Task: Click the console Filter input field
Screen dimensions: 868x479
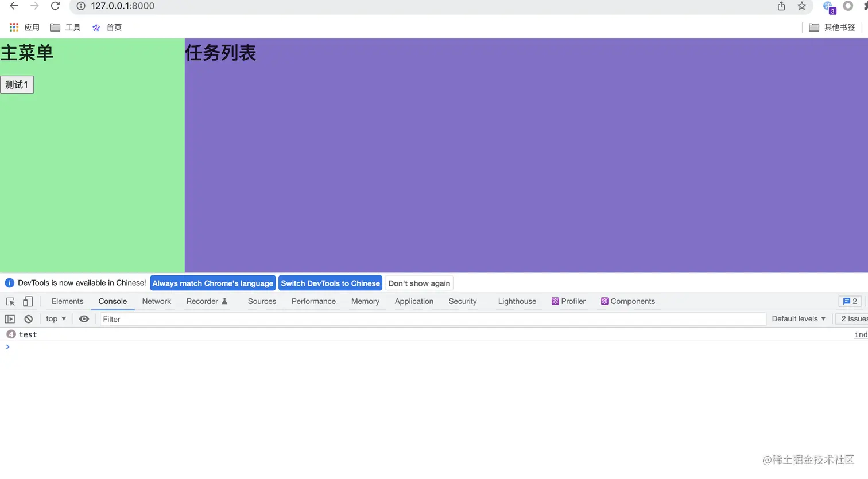Action: [433, 319]
